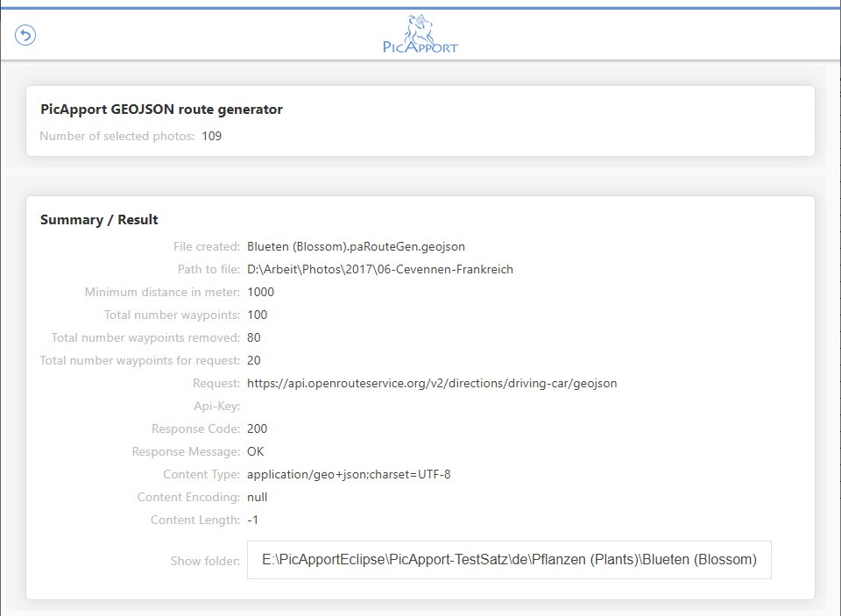The width and height of the screenshot is (841, 616).
Task: Open the Blueten (Blossom) show folder path
Action: pos(509,560)
